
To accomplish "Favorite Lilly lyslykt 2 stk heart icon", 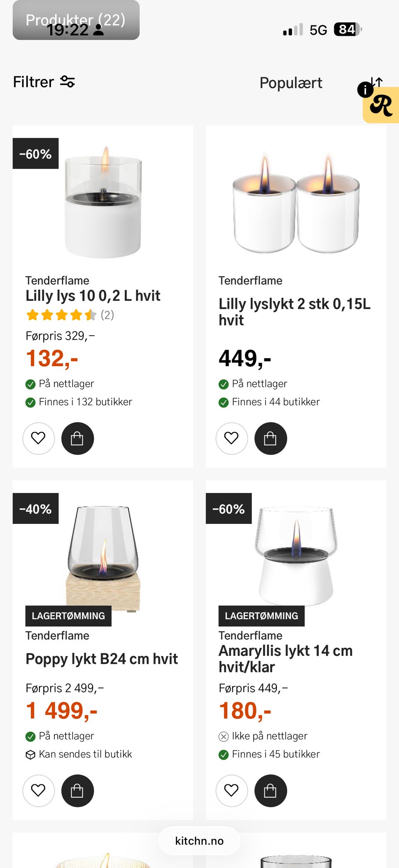I will pos(232,438).
